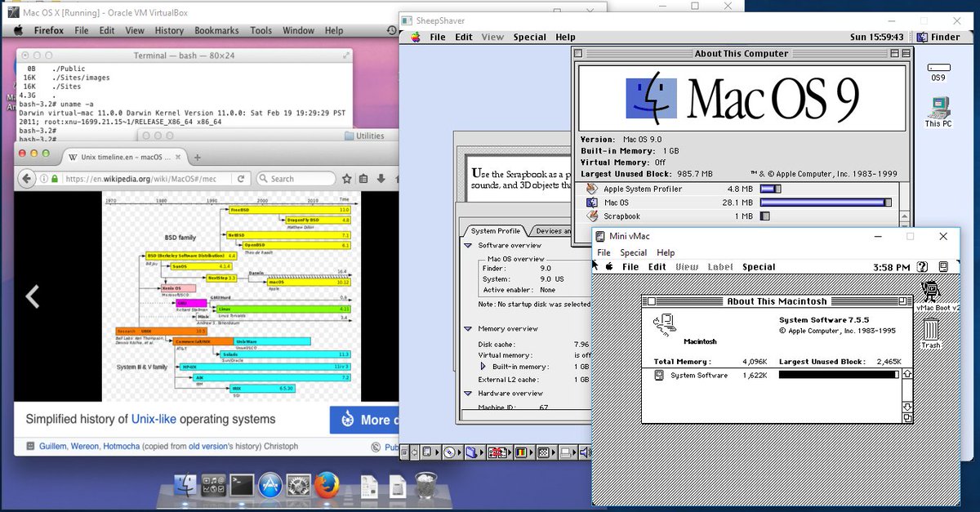
Task: Open the Firefox menu in the Mac OS X menu bar
Action: [x=49, y=30]
